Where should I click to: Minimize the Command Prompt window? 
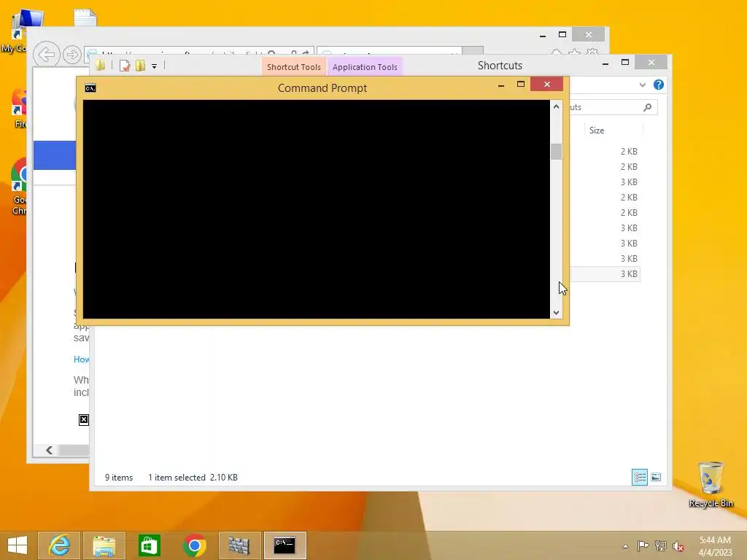click(x=501, y=85)
